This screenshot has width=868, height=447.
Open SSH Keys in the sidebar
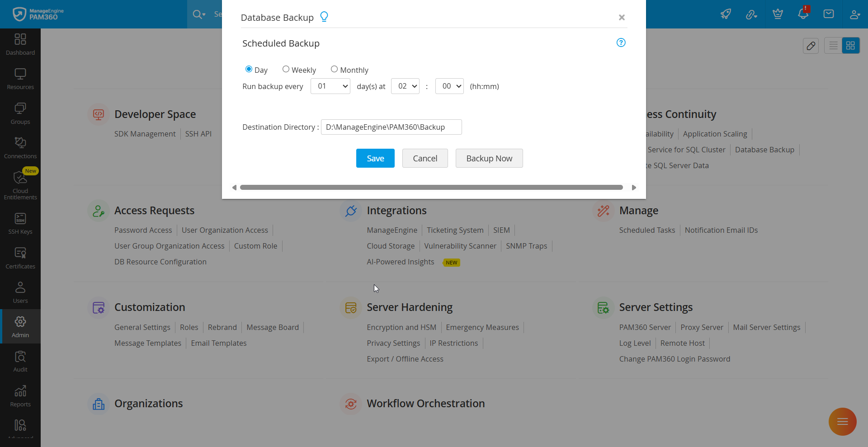[20, 224]
